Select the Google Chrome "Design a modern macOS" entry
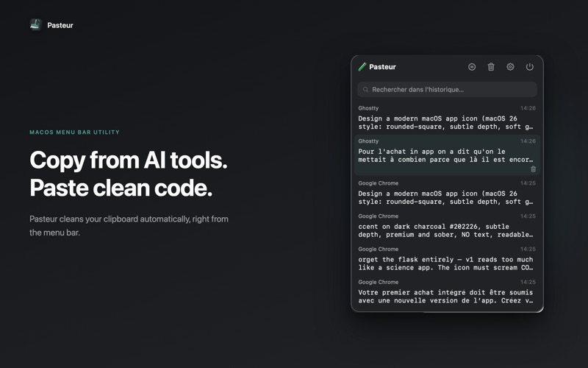Image resolution: width=588 pixels, height=368 pixels. [x=447, y=193]
